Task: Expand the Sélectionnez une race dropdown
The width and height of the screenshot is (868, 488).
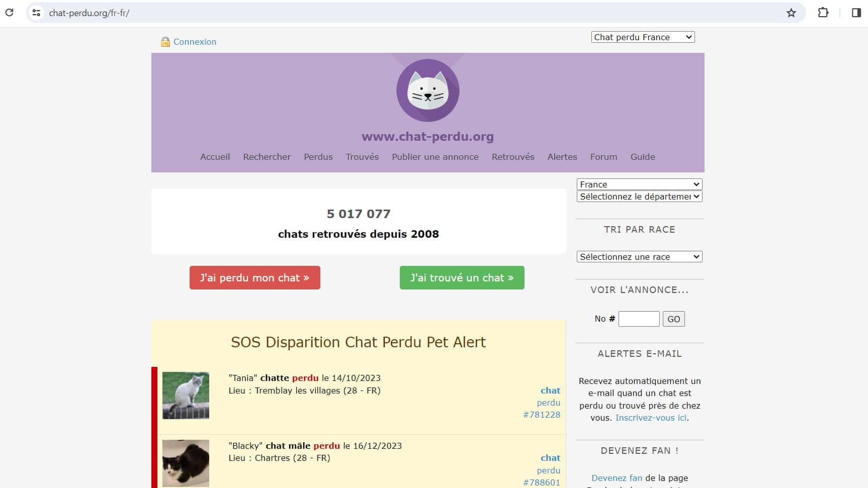Action: tap(639, 257)
